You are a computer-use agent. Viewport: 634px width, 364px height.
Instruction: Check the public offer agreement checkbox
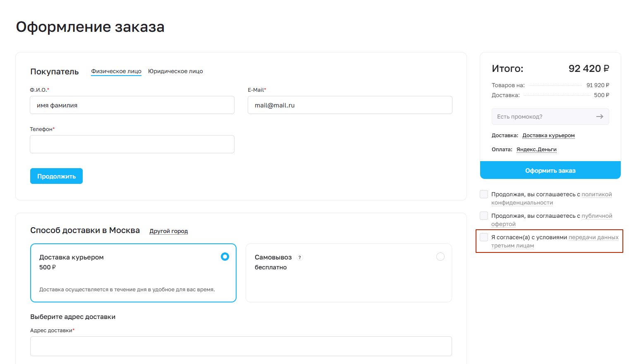[x=483, y=216]
